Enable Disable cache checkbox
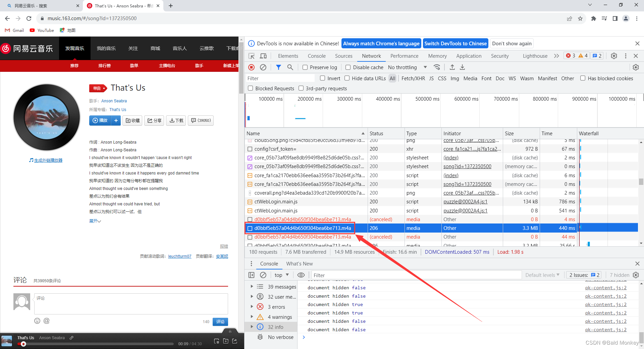Viewport: 644px width, 349px height. point(348,67)
